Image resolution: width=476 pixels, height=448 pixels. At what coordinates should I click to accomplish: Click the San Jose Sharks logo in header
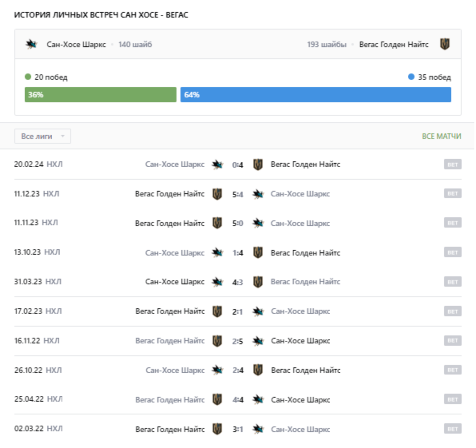coord(31,44)
